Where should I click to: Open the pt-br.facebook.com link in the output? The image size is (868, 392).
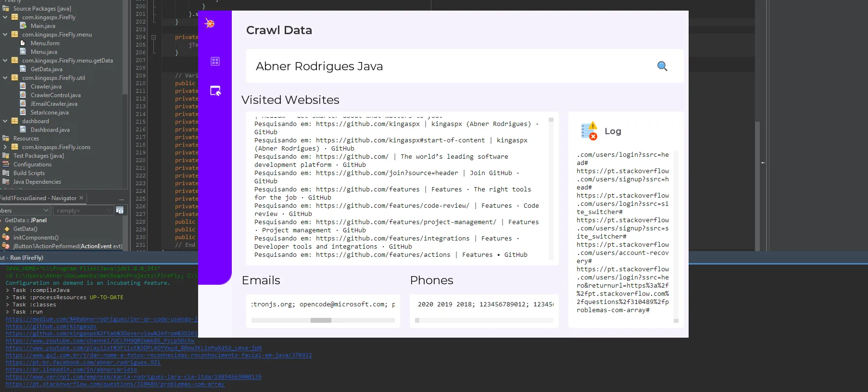(x=83, y=362)
